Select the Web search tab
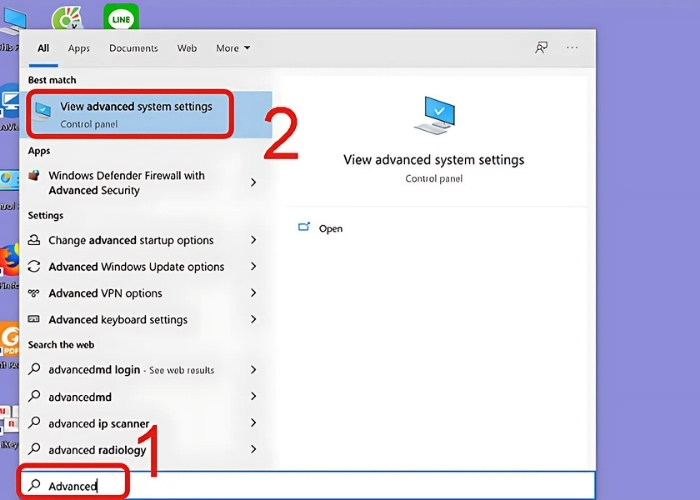The height and width of the screenshot is (500, 700). (187, 48)
